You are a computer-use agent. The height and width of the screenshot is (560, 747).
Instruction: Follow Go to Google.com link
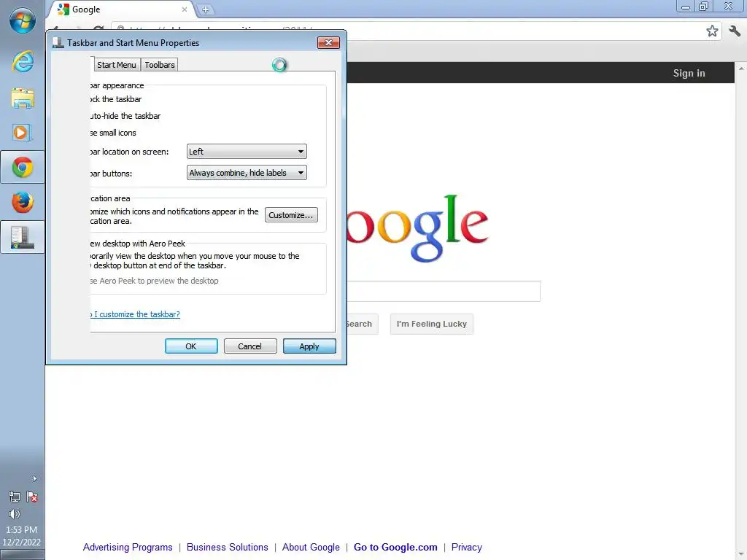tap(395, 547)
